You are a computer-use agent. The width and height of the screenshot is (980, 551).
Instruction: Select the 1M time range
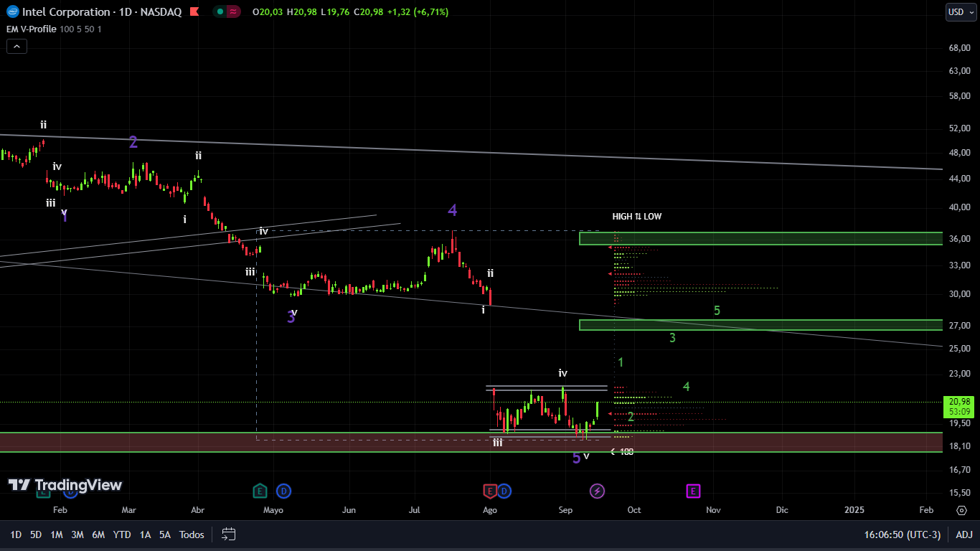(57, 534)
